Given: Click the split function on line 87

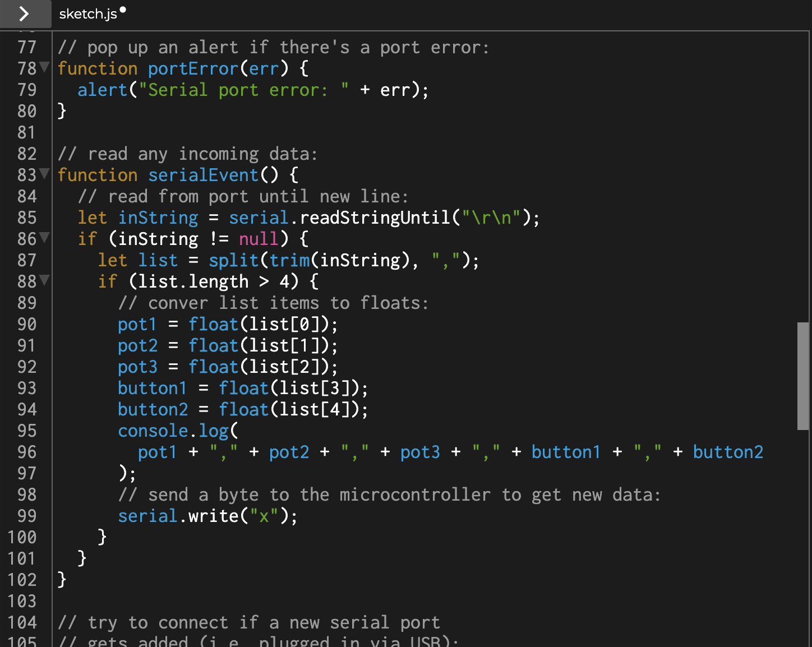Looking at the screenshot, I should coord(234,260).
